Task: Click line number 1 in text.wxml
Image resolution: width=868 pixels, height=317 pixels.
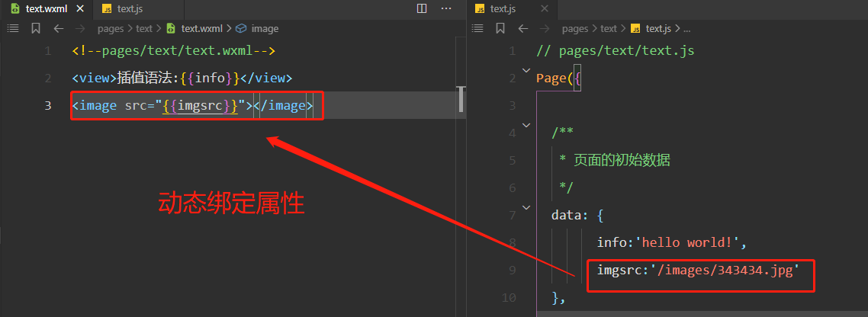Action: point(48,52)
